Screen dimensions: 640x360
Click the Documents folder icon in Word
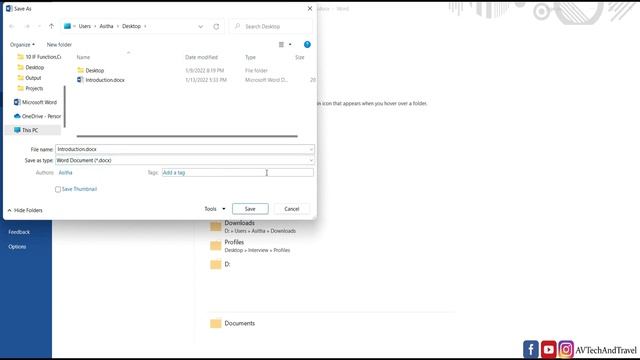pyautogui.click(x=216, y=324)
